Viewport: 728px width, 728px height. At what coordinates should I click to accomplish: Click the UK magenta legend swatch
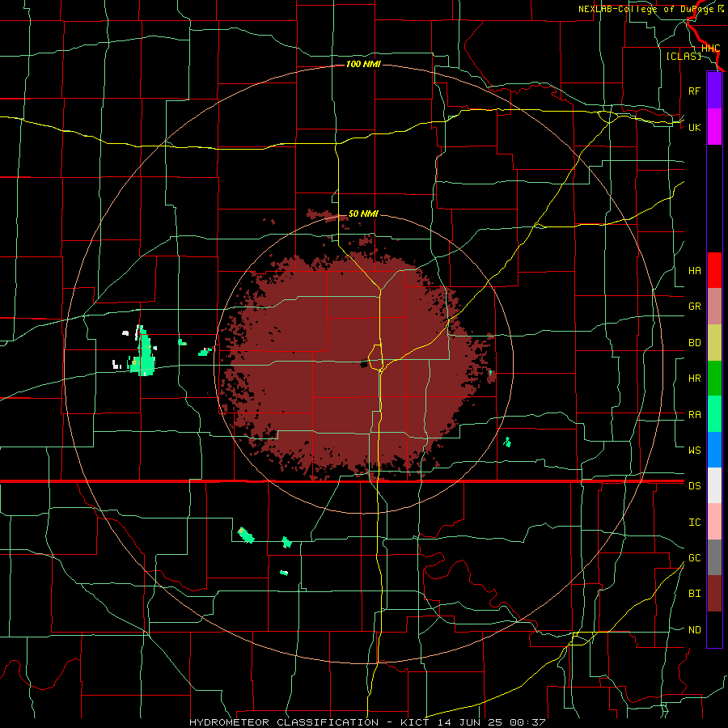[x=714, y=127]
